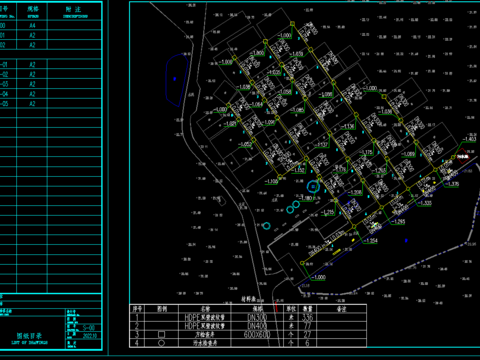Select the 2022.10 date field in the title block
Viewport: 480px width, 360px height.
click(x=90, y=336)
